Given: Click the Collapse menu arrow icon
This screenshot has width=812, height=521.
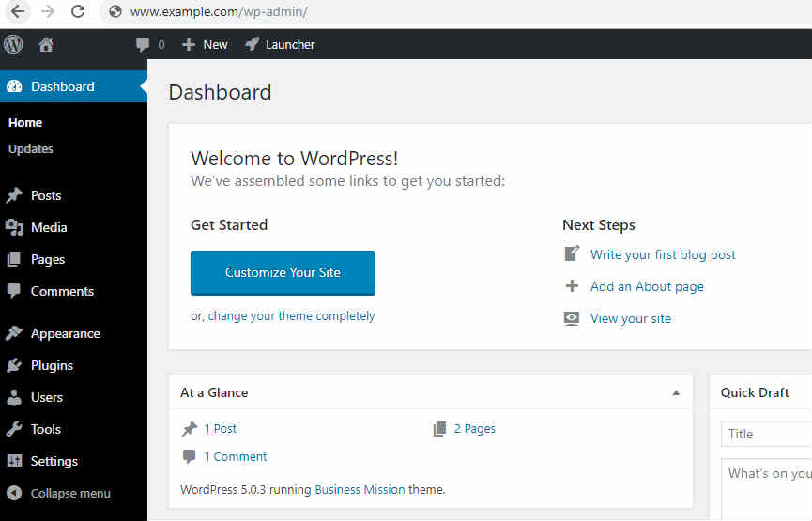Looking at the screenshot, I should (14, 493).
